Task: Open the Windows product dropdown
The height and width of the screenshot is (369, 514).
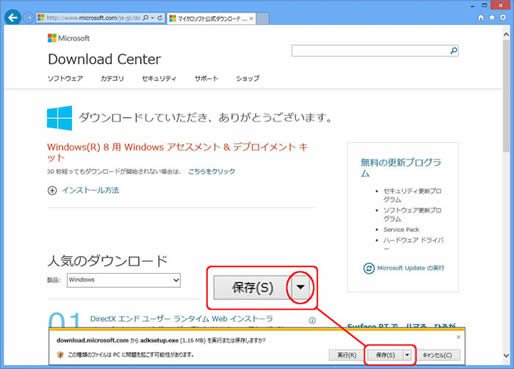Action: tap(124, 280)
